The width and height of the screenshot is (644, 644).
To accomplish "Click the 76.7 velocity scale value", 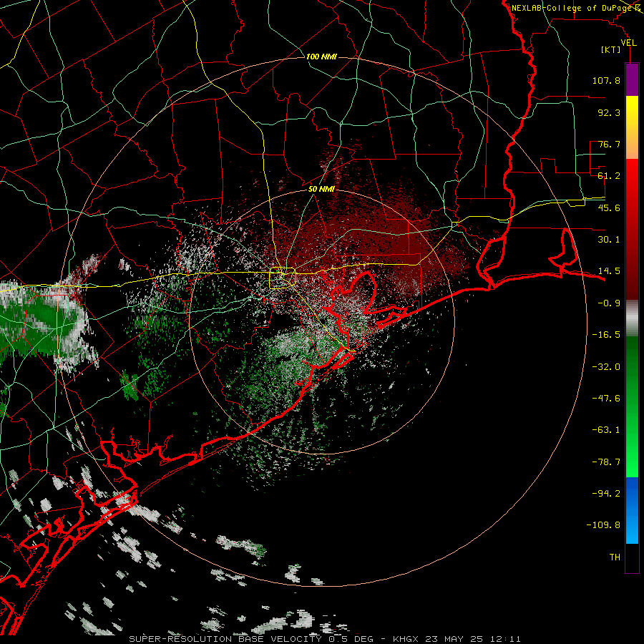I will (609, 144).
